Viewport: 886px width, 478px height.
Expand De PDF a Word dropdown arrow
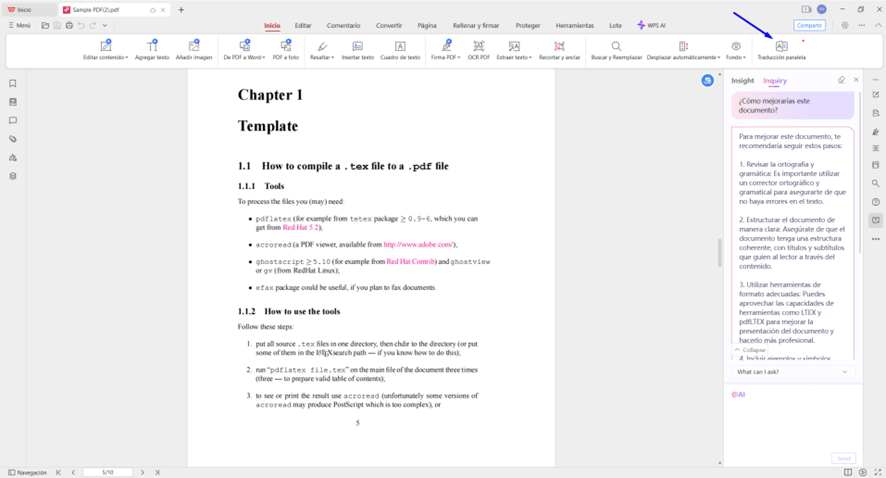point(263,58)
